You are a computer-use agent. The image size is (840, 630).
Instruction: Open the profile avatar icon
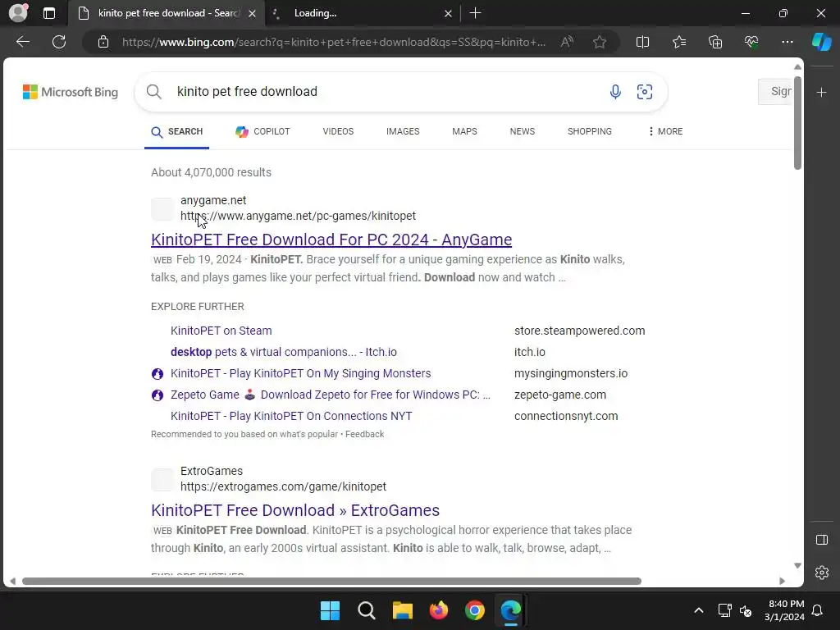[x=18, y=13]
